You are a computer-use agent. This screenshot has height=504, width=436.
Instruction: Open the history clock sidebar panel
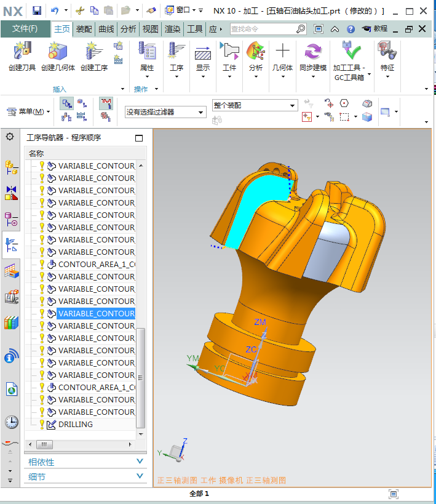tap(11, 422)
